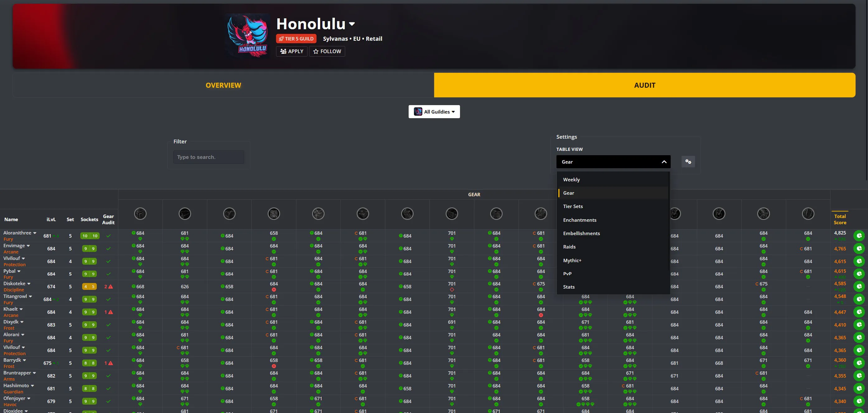Expand the Pybal character dropdown arrow
The width and height of the screenshot is (868, 413).
coord(19,271)
